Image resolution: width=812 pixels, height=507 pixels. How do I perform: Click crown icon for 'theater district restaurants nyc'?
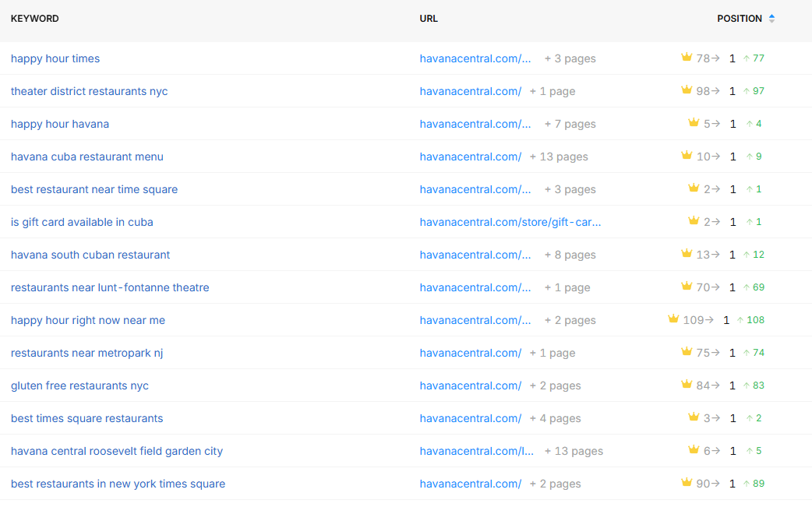pyautogui.click(x=687, y=90)
